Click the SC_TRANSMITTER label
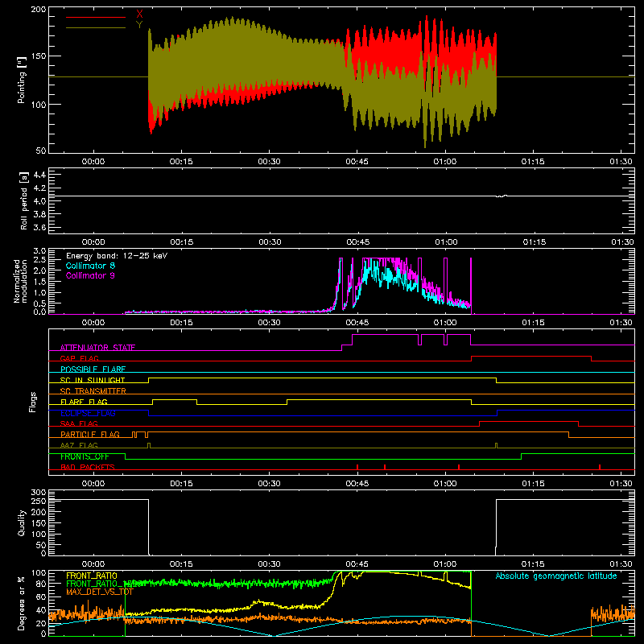The image size is (644, 644). tap(93, 390)
